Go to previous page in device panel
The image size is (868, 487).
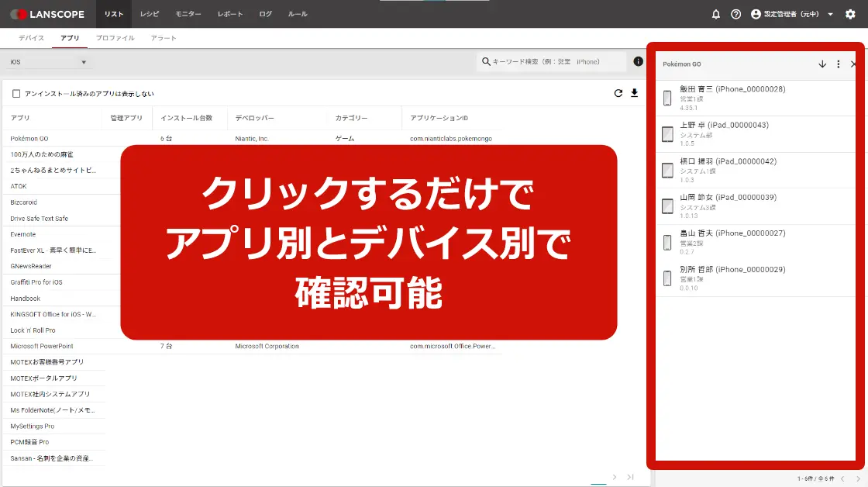click(842, 478)
